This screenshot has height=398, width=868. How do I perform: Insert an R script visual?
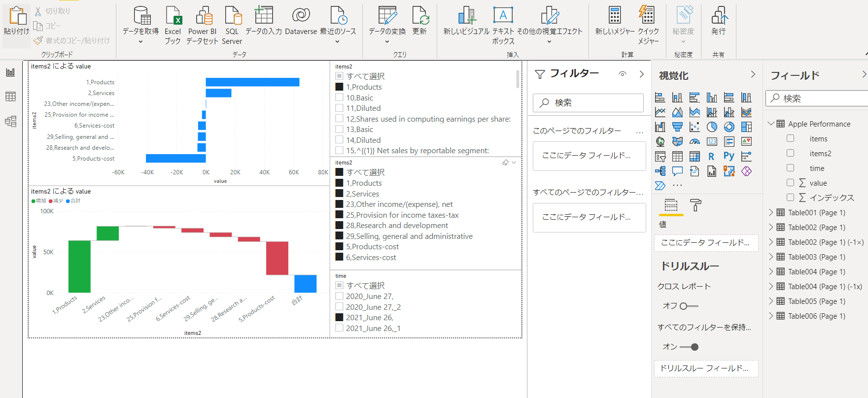(712, 157)
